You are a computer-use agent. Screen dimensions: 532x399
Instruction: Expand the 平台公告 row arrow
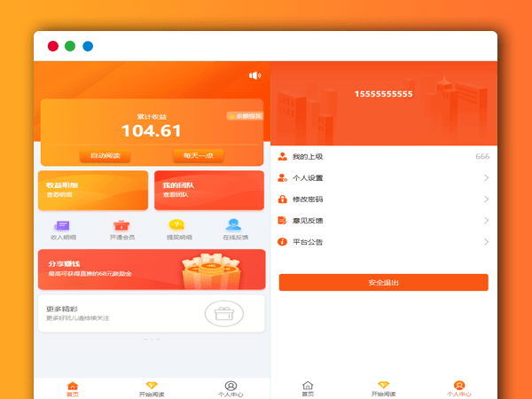(x=486, y=242)
